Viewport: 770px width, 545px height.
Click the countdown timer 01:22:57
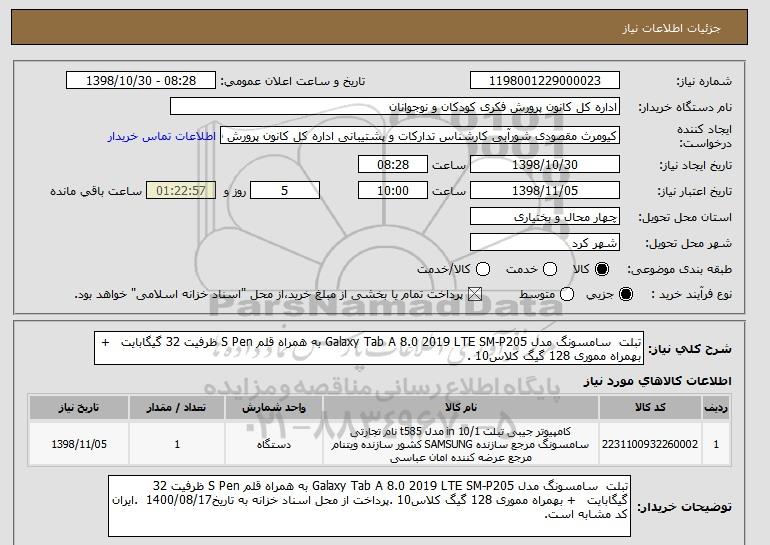[x=181, y=191]
